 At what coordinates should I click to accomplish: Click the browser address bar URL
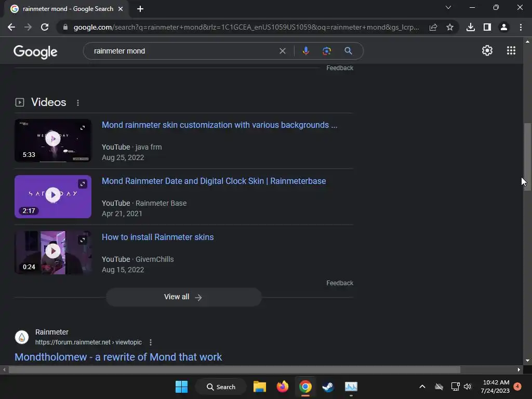click(246, 27)
